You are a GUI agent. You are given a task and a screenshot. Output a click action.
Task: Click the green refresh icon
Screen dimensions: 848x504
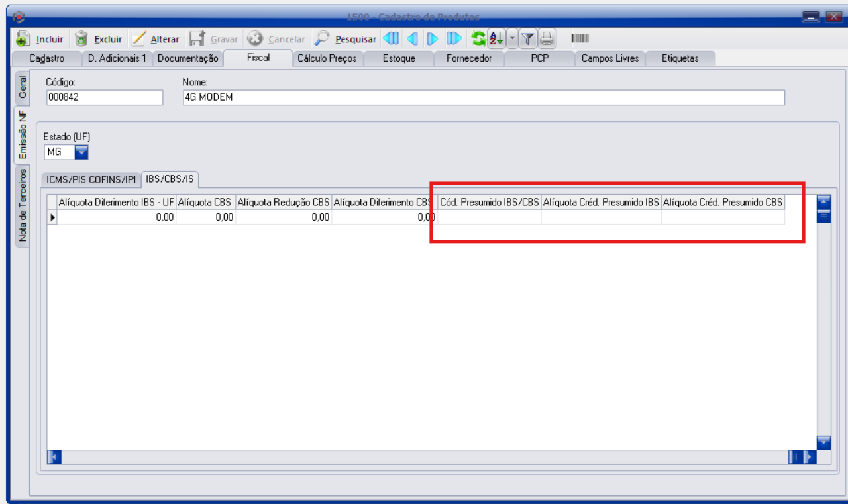coord(478,39)
